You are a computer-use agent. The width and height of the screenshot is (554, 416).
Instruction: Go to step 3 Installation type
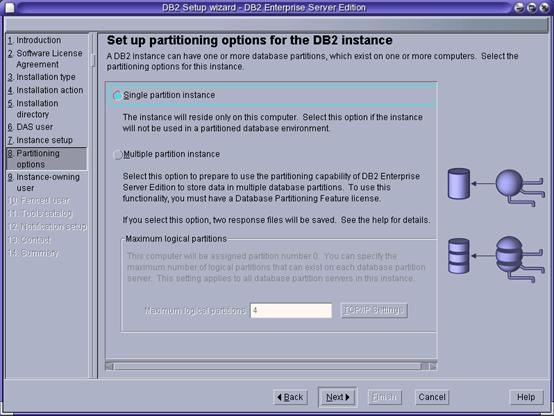point(42,77)
